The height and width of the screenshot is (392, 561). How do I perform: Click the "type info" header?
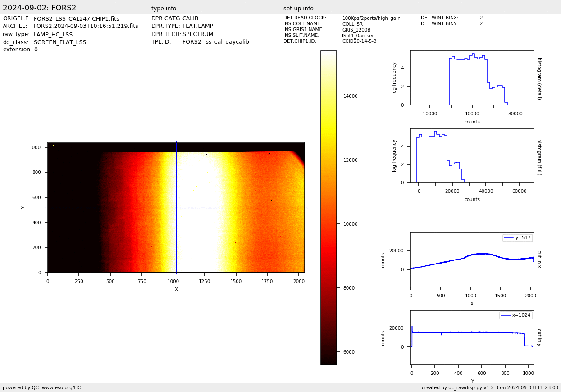click(x=164, y=9)
